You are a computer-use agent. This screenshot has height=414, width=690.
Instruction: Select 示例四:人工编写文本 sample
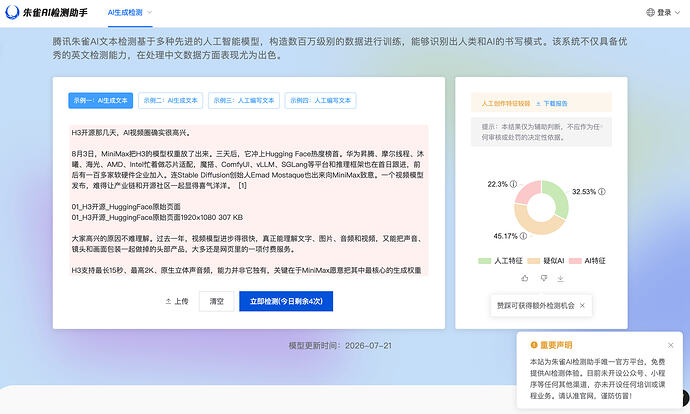(x=320, y=101)
